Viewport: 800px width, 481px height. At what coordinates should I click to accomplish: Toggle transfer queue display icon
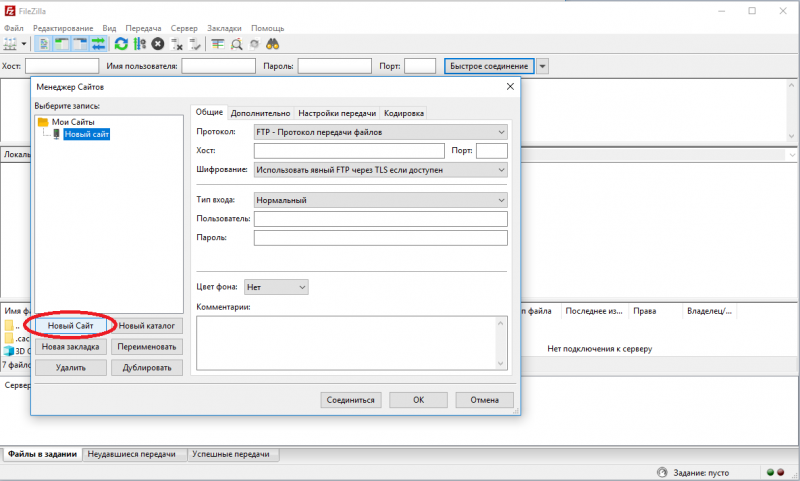(x=98, y=44)
